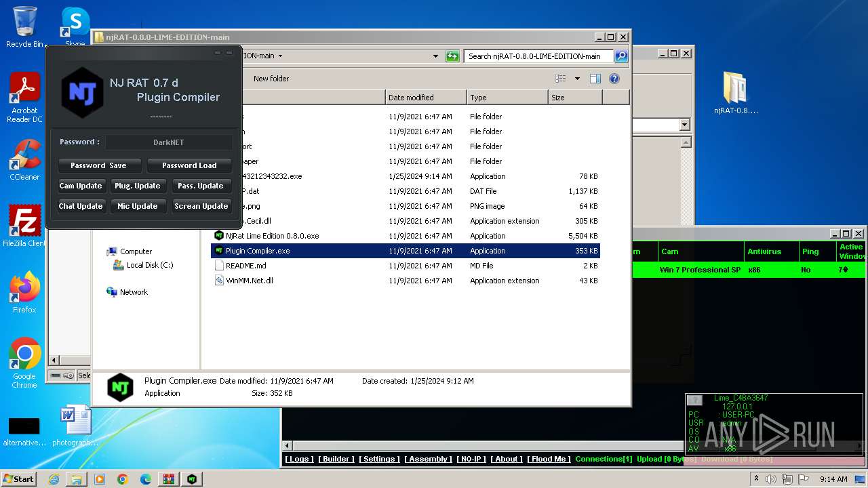
Task: Change view via the views icon
Action: [561, 79]
